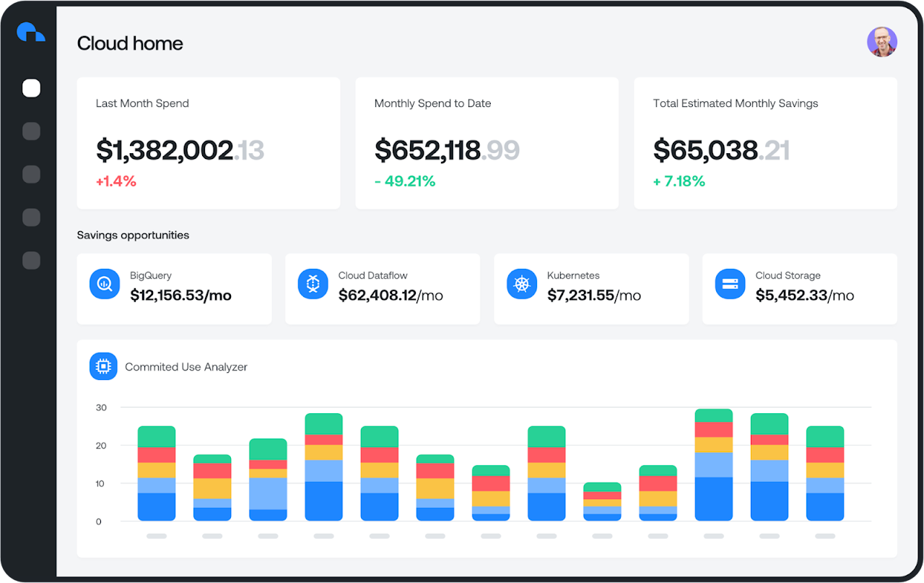The width and height of the screenshot is (924, 583).
Task: Open the fifth sidebar navigation item
Action: [31, 260]
